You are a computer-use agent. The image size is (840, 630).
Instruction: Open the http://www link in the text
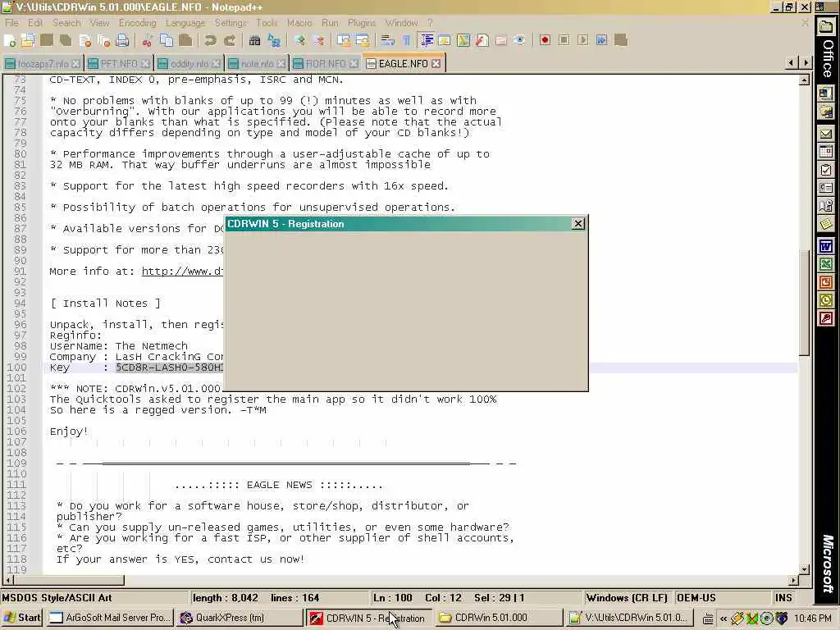click(182, 271)
